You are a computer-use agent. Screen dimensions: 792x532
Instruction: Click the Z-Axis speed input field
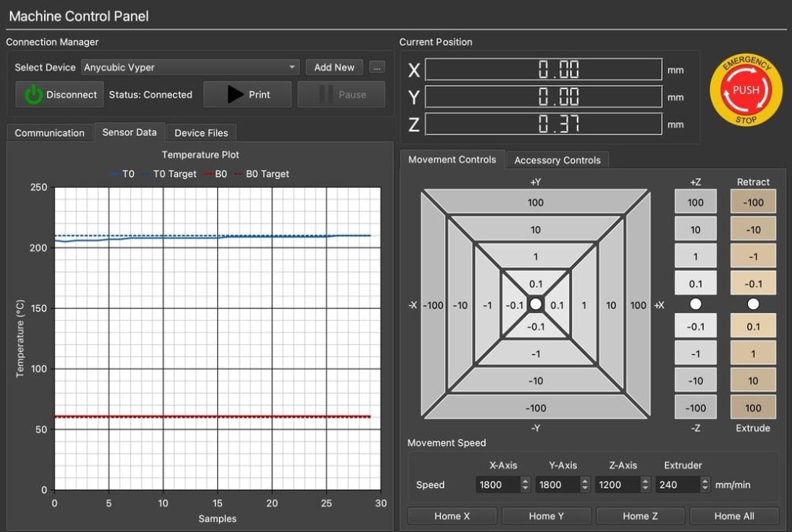pyautogui.click(x=615, y=485)
